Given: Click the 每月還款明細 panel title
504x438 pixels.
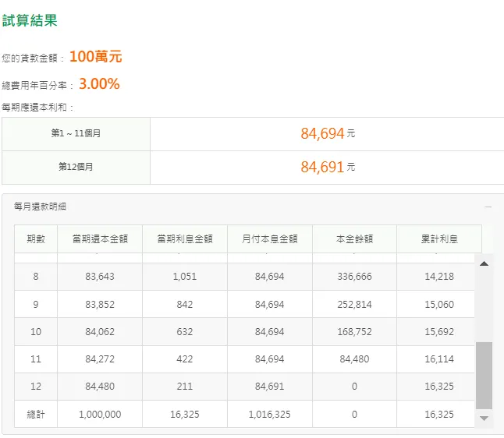Looking at the screenshot, I should 40,207.
